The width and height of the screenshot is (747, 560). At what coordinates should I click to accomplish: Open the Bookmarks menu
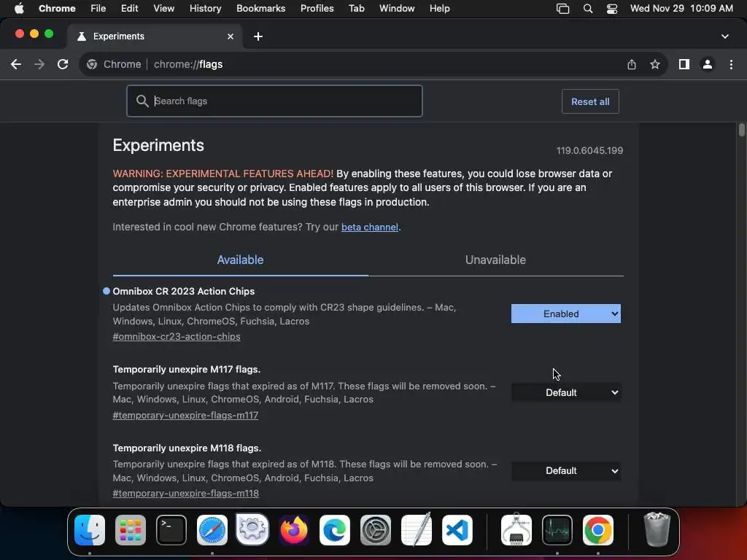(x=260, y=9)
